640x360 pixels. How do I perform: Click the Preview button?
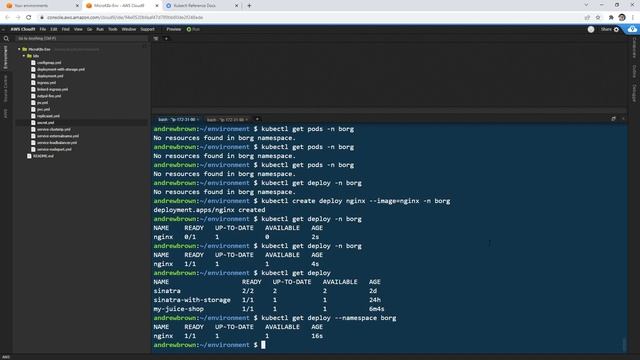click(173, 29)
